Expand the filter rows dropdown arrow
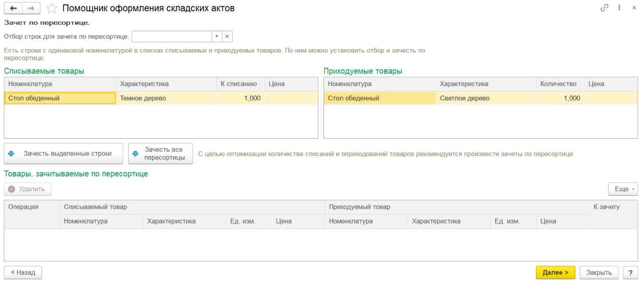644x285 pixels. click(217, 36)
